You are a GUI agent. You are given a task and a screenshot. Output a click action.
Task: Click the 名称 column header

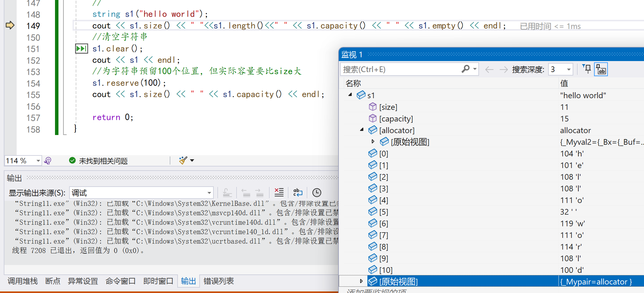point(353,83)
